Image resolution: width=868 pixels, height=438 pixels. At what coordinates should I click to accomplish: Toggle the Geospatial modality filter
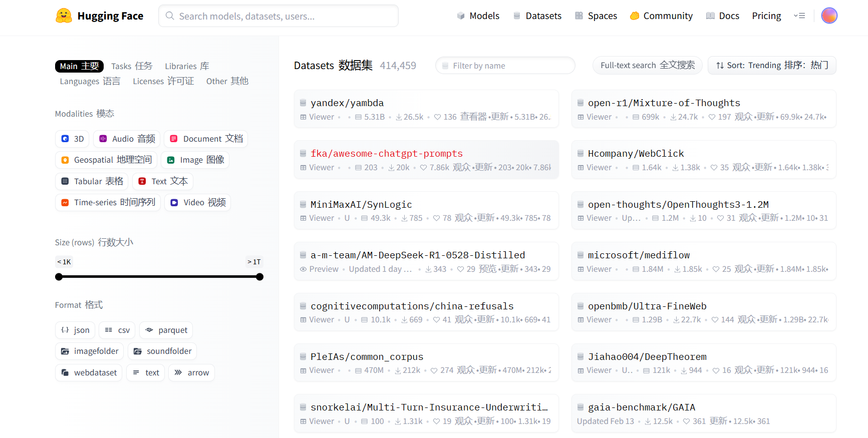click(106, 160)
